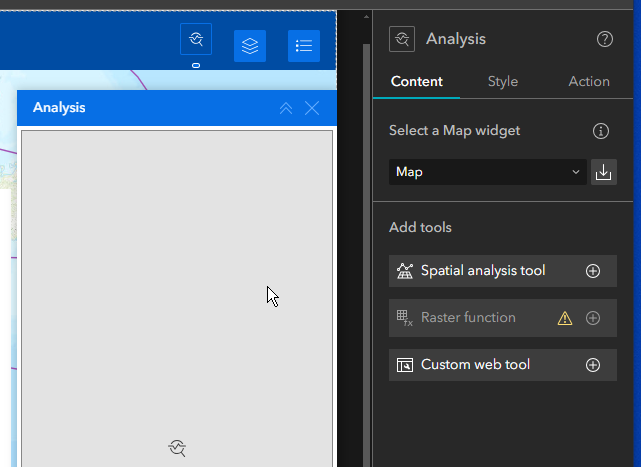Click the Spatial analysis tool row

coord(503,271)
